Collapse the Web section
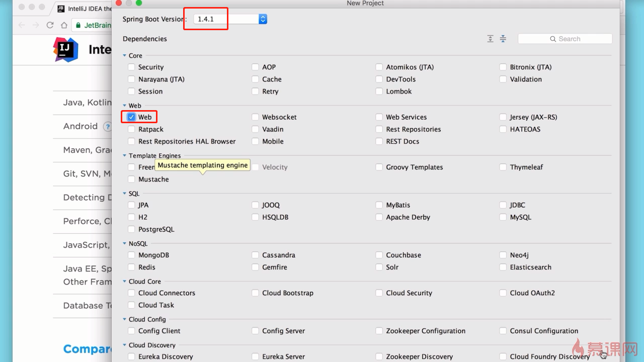Image resolution: width=644 pixels, height=362 pixels. coord(125,106)
